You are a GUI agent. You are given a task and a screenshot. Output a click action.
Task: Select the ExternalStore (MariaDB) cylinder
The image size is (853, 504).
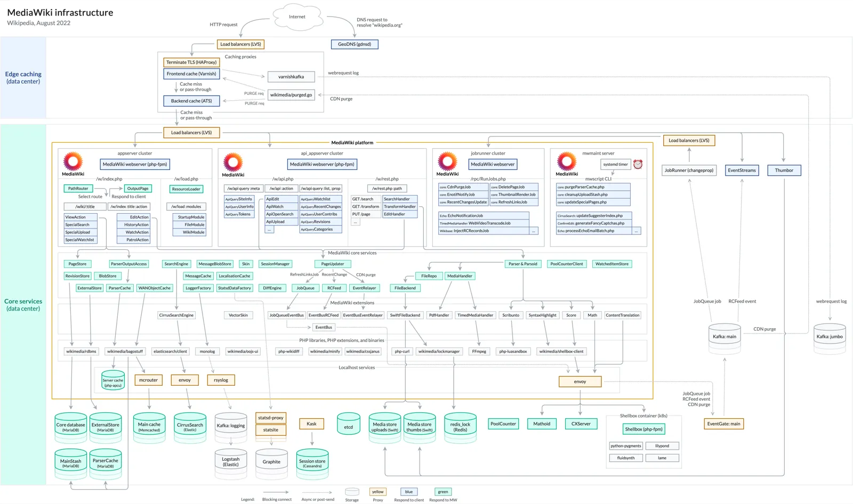coord(106,427)
